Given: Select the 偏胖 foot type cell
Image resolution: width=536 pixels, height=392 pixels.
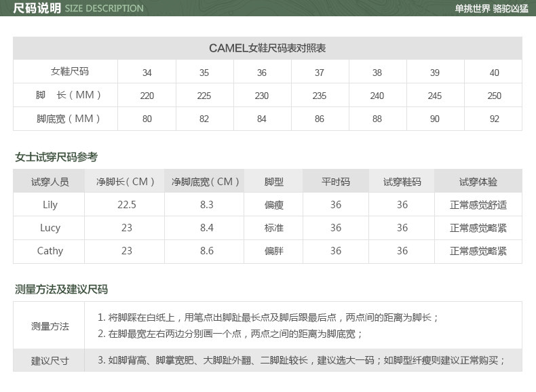Looking at the screenshot, I should pyautogui.click(x=274, y=251).
